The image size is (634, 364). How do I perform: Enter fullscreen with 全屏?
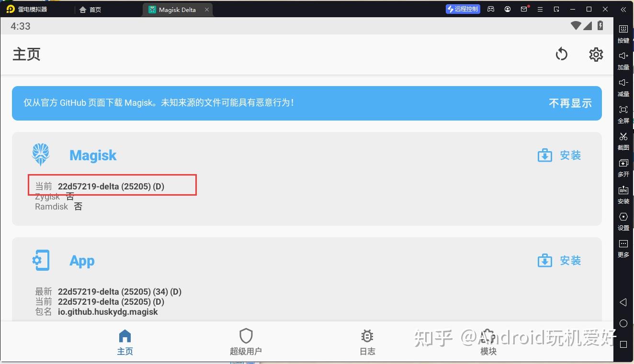click(623, 114)
